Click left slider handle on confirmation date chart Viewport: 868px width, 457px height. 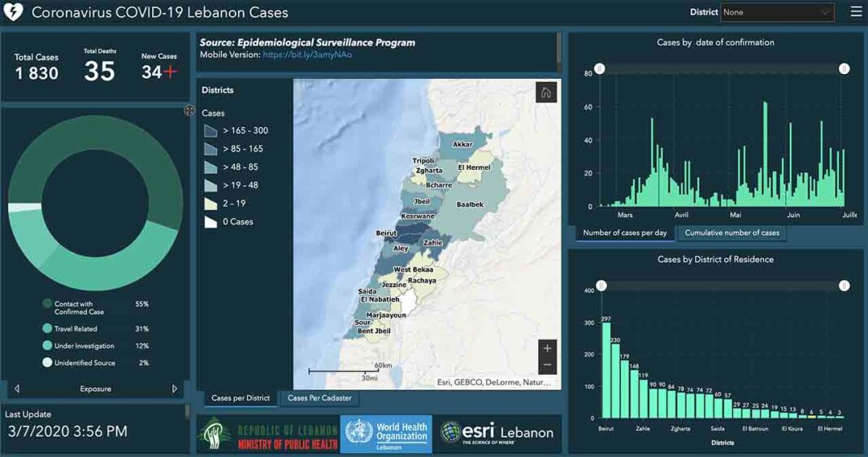(x=599, y=69)
